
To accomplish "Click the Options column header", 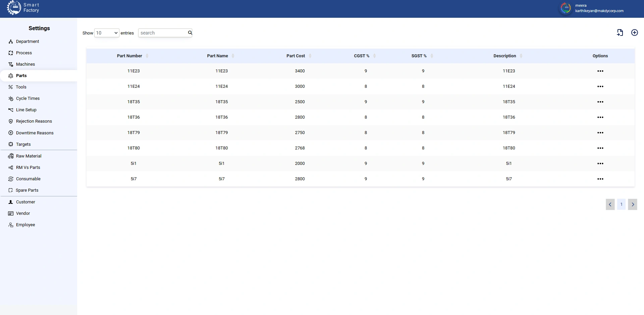I will pyautogui.click(x=600, y=56).
